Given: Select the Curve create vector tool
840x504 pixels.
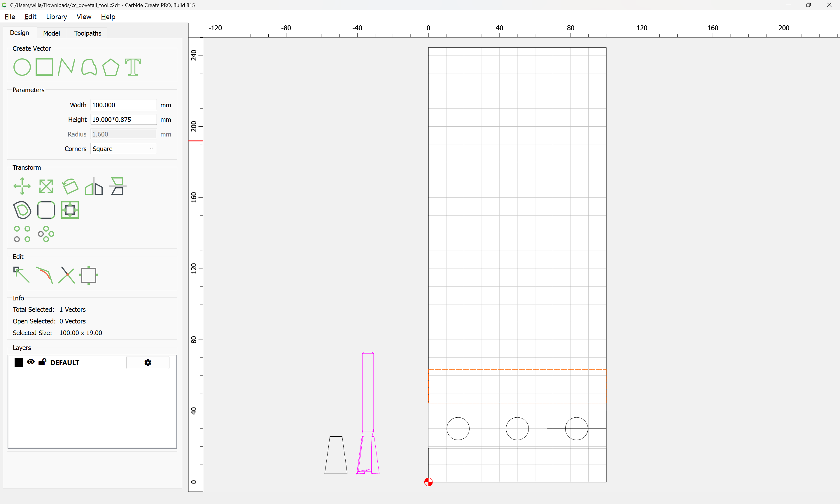Looking at the screenshot, I should click(89, 67).
